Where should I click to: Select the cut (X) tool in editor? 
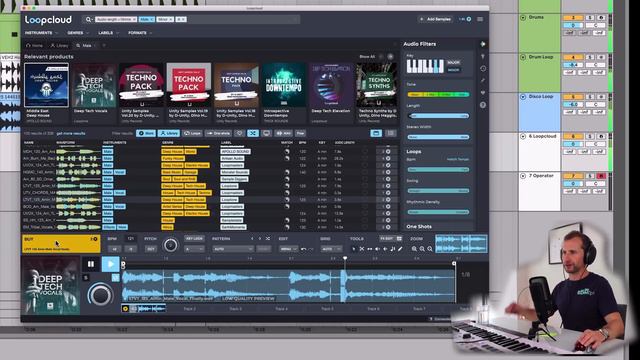pyautogui.click(x=362, y=249)
